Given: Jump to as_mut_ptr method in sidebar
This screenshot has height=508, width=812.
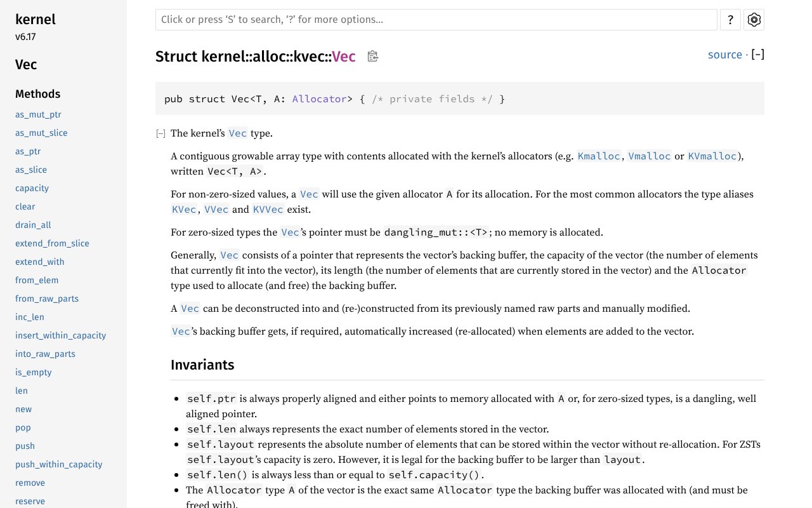Looking at the screenshot, I should 38,114.
